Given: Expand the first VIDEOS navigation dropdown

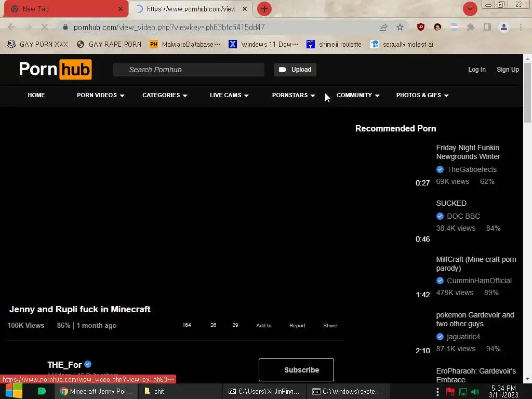Looking at the screenshot, I should click(101, 96).
